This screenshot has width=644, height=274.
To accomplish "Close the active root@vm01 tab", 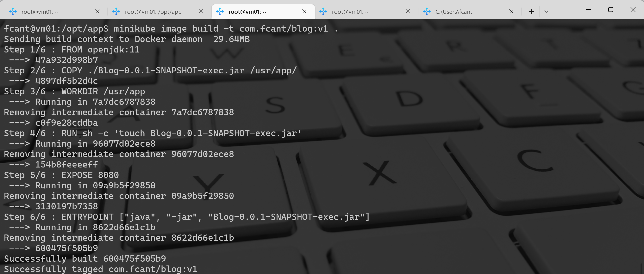I will 304,11.
